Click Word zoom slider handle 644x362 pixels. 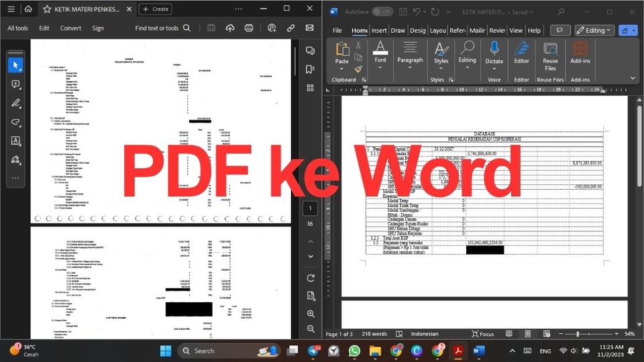click(x=578, y=334)
